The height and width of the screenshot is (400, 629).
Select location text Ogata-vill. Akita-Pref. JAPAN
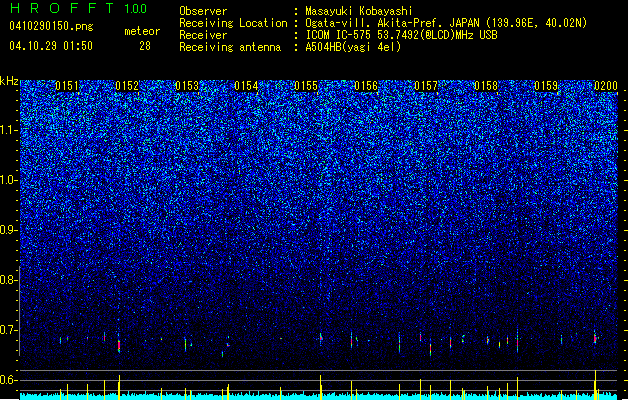tap(392, 23)
